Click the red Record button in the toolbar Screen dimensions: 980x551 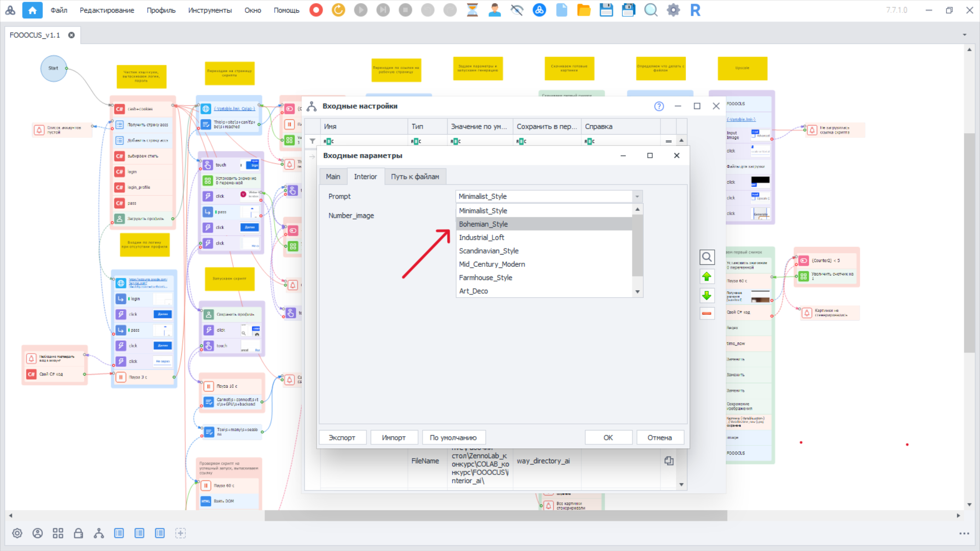tap(316, 10)
